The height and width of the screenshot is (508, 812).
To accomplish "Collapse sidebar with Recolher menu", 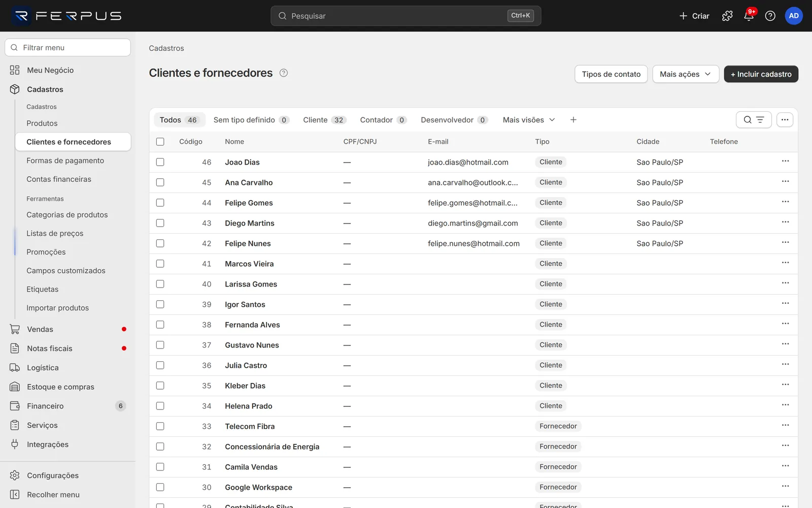I will (x=67, y=495).
